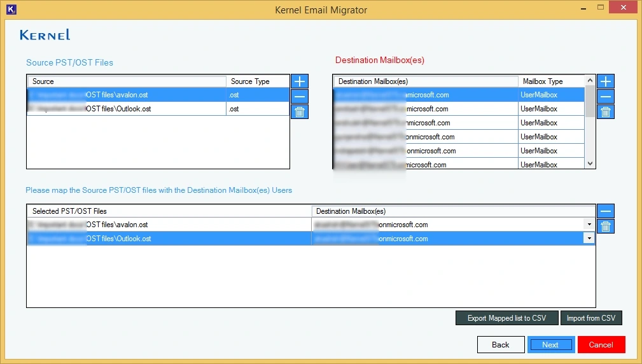
Task: Open destination dropdown for Outlook.ost mapping
Action: click(x=589, y=238)
